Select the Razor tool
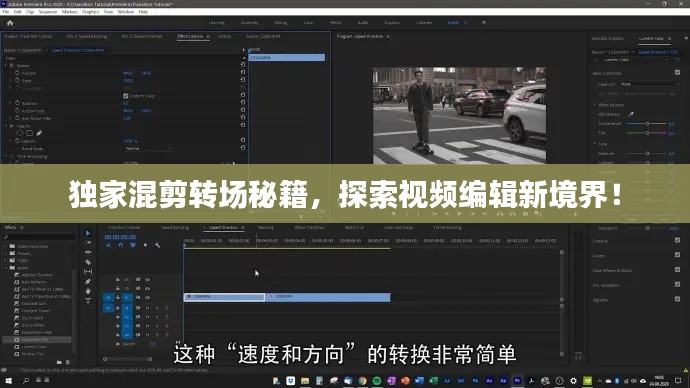This screenshot has width=690, height=388. coord(88,262)
